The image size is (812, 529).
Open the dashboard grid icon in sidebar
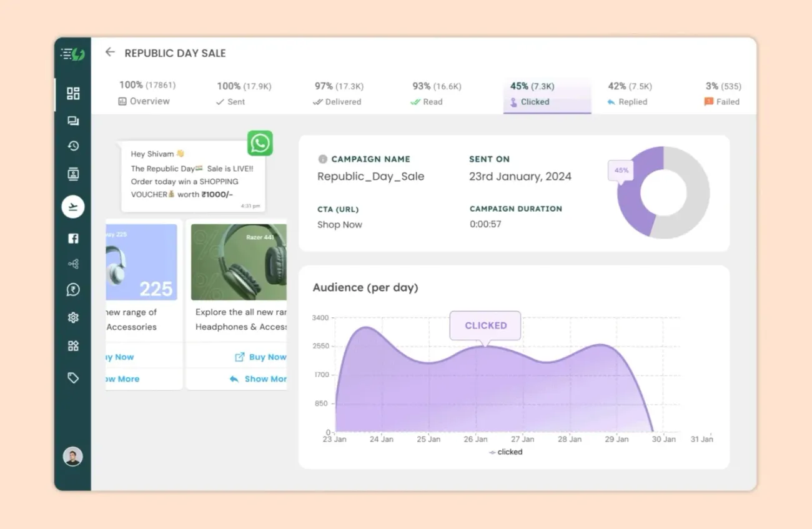click(x=72, y=93)
